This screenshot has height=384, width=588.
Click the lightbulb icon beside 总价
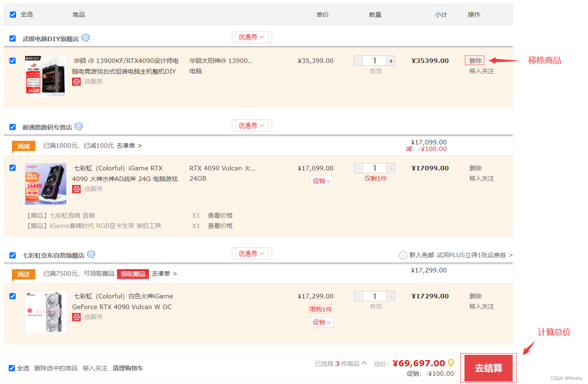pos(450,363)
